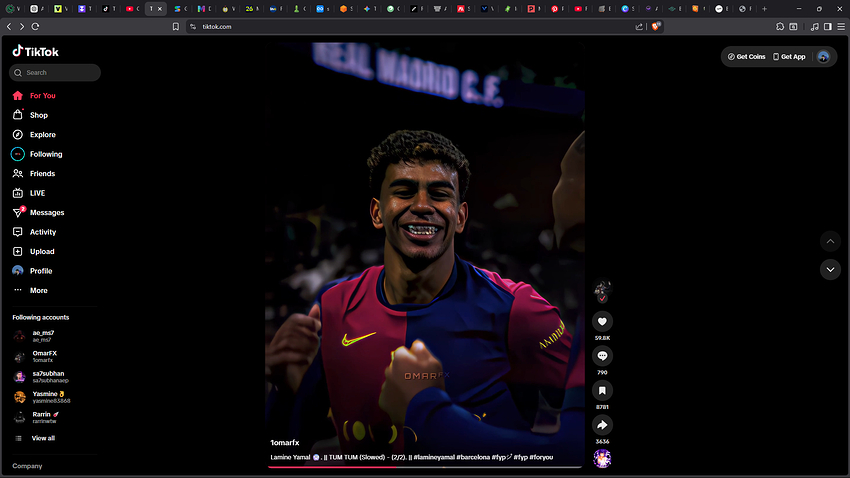Image resolution: width=850 pixels, height=478 pixels.
Task: Open the spinning sound disc thumbnail
Action: pyautogui.click(x=602, y=458)
